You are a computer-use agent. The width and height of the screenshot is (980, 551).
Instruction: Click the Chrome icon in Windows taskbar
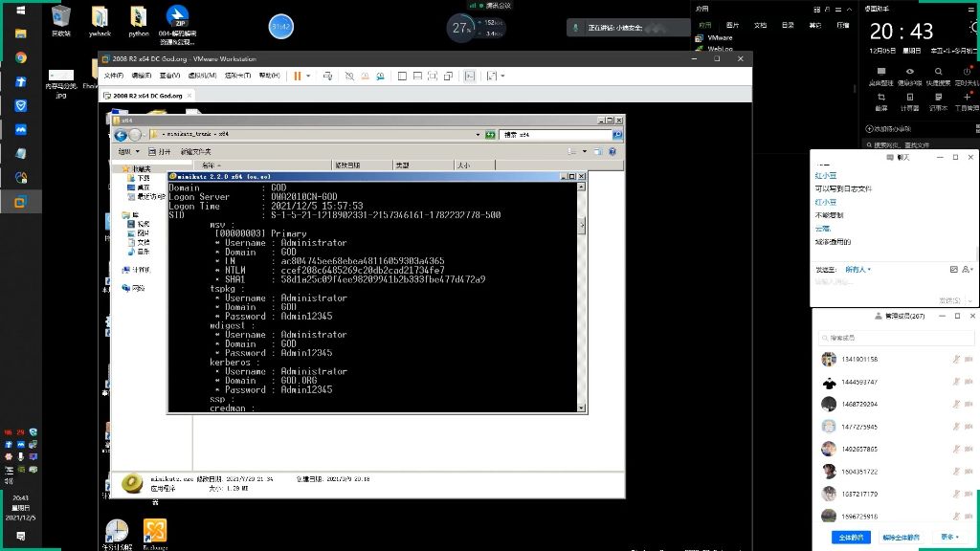click(21, 57)
